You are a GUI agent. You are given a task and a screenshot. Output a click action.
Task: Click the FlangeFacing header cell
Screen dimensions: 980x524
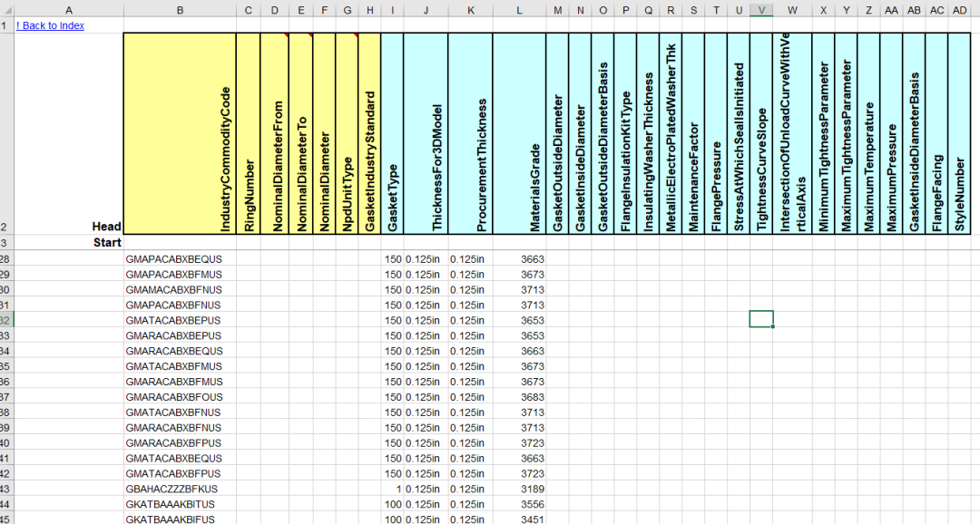pos(936,133)
